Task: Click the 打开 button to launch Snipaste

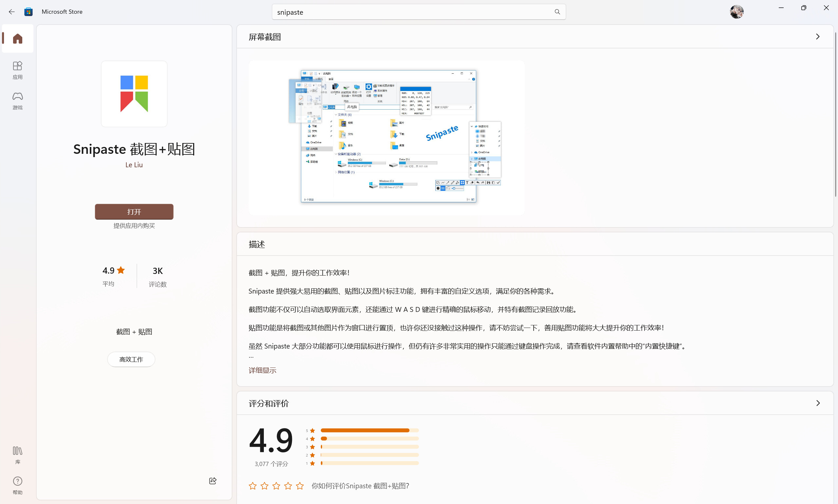Action: [x=134, y=212]
